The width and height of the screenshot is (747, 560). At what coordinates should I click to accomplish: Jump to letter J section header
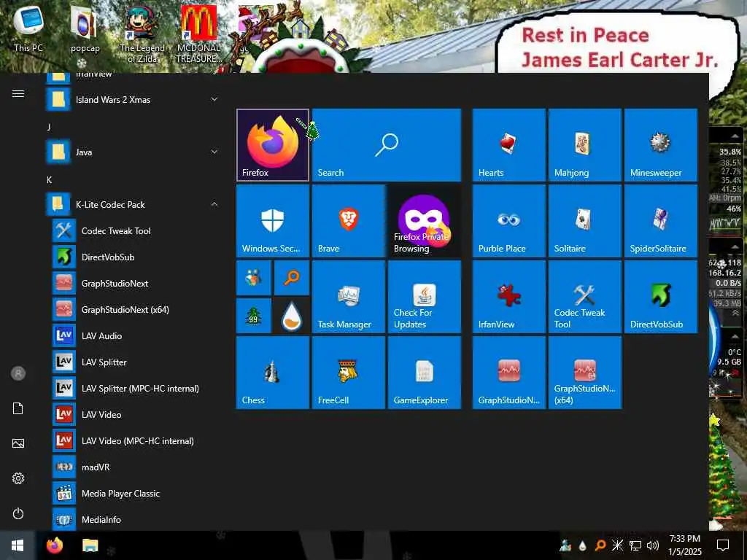coord(49,127)
